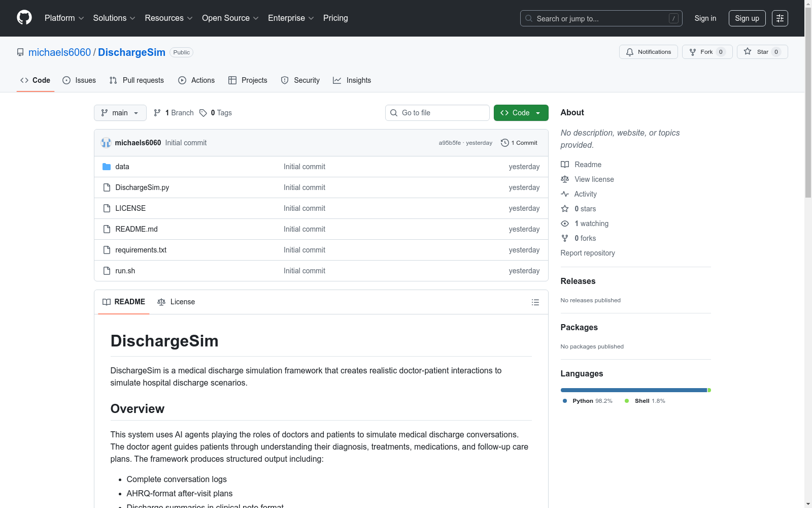
Task: Open michaels6060 owner profile link
Action: [x=59, y=52]
